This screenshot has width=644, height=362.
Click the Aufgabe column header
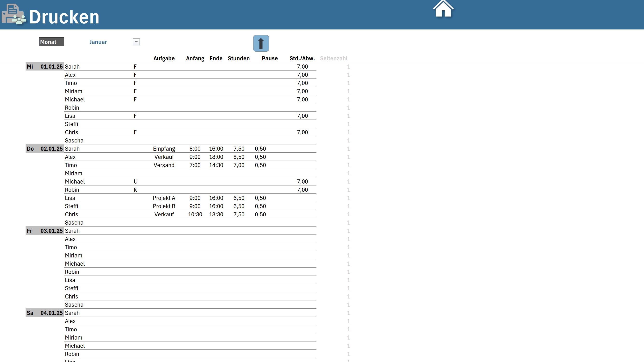coord(164,58)
